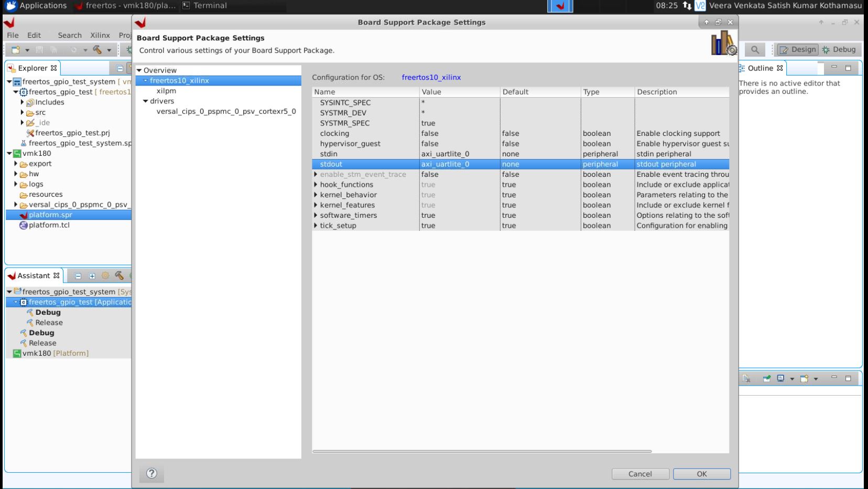Select the Design perspective toggle
868x489 pixels.
point(797,49)
